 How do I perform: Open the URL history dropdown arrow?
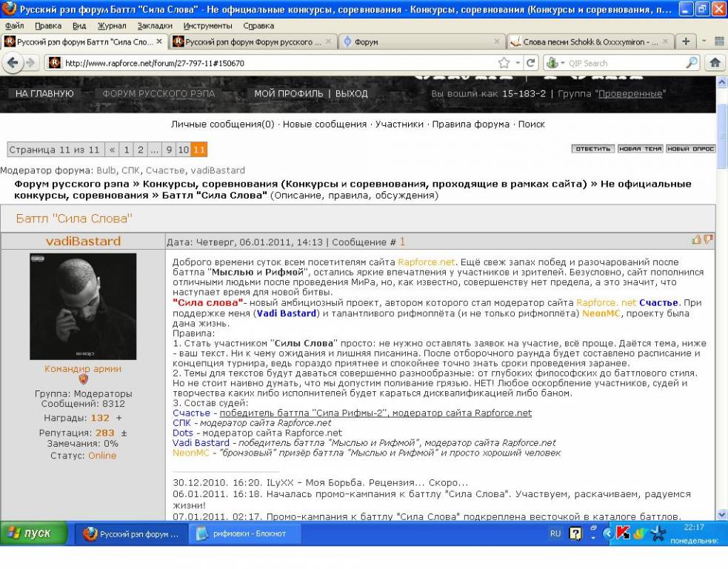click(518, 63)
